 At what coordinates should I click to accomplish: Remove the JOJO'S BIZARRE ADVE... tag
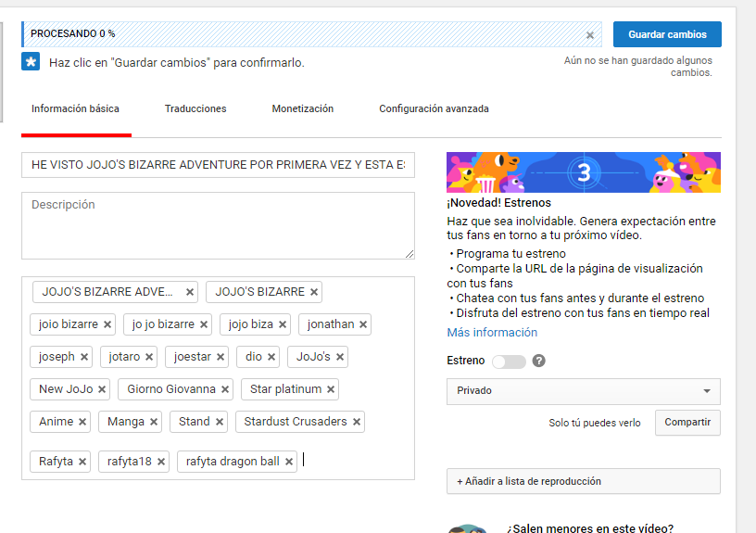click(x=190, y=292)
